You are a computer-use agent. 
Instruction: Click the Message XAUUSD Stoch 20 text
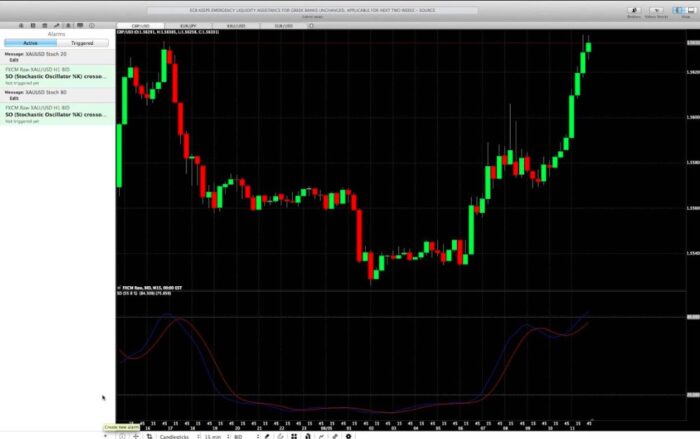pos(35,54)
